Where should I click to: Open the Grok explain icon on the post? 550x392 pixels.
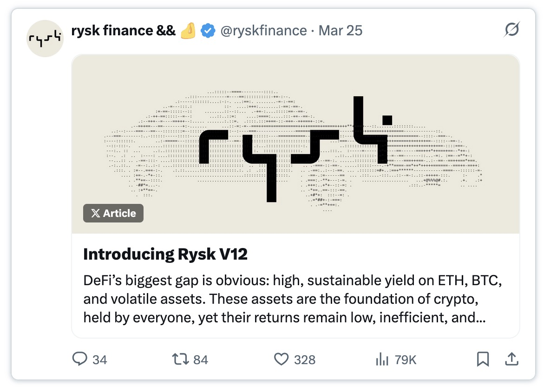(511, 29)
